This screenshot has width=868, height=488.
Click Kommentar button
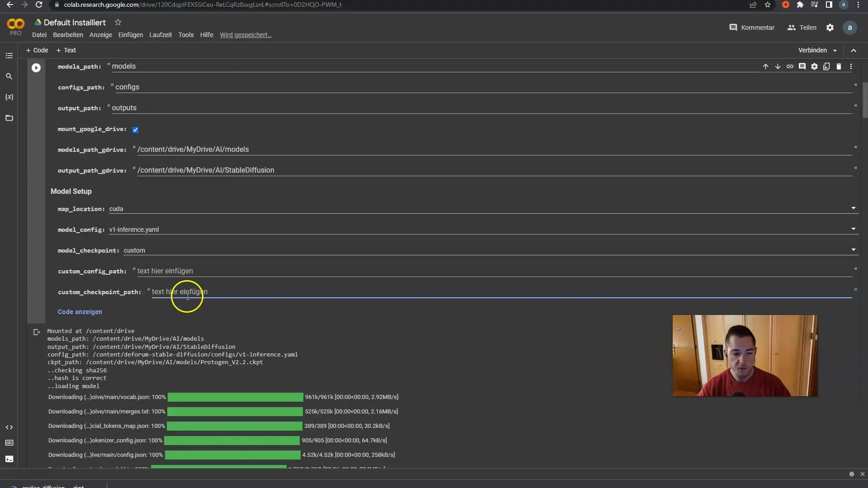coord(752,28)
